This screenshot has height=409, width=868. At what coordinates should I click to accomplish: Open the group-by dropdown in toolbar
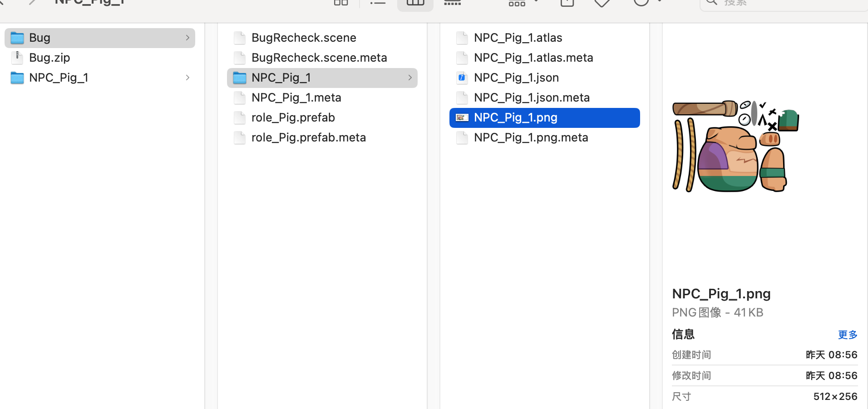tap(522, 3)
